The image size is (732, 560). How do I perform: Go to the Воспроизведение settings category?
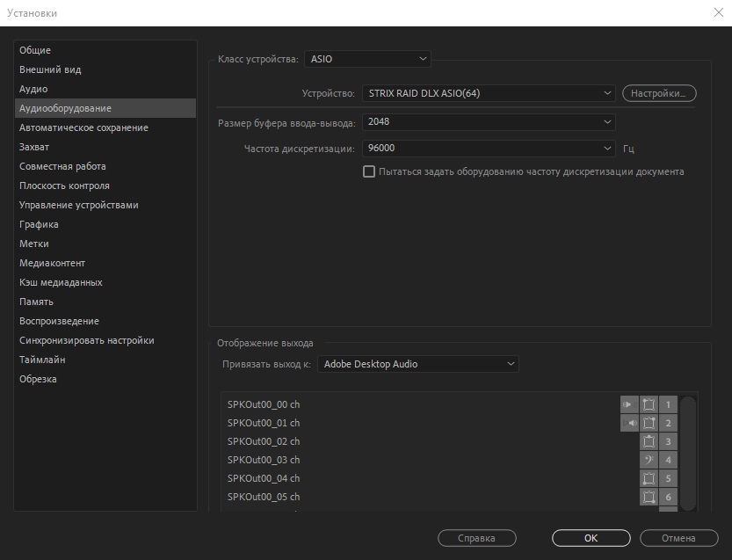tap(59, 321)
